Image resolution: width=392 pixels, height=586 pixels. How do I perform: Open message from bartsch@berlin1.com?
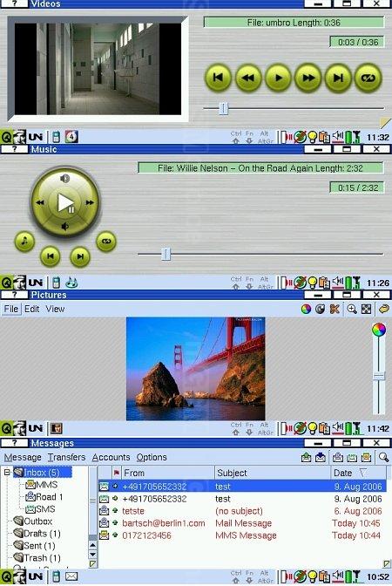point(242,523)
